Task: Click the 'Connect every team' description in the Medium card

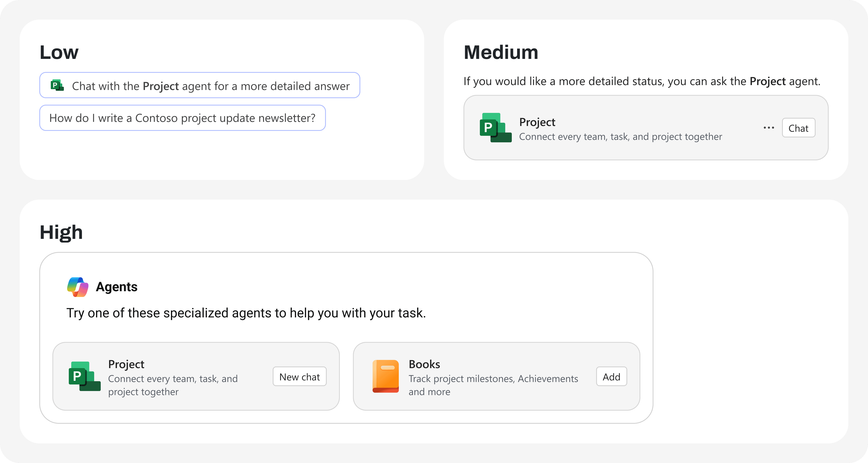Action: coord(620,137)
